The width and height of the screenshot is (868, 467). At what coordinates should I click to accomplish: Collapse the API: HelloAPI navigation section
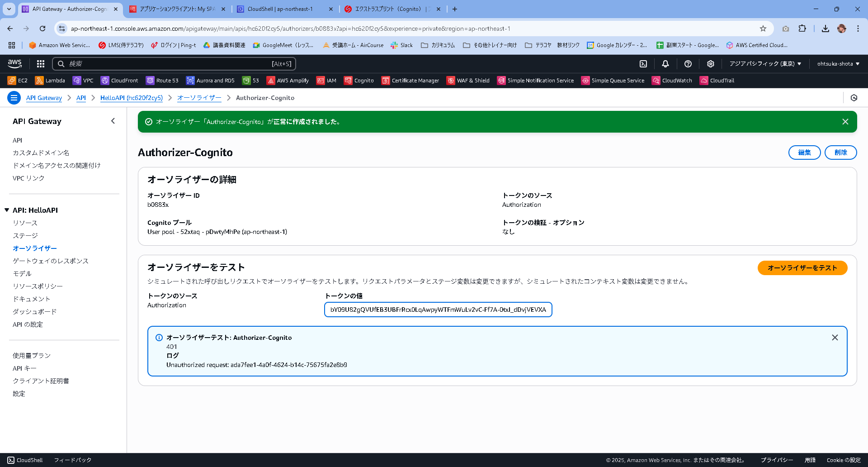click(7, 210)
